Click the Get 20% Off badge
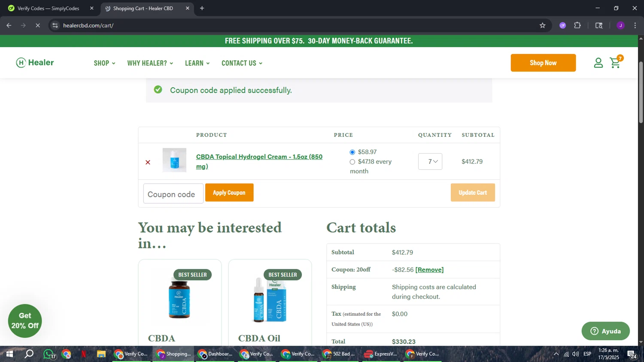This screenshot has height=362, width=644. (x=25, y=321)
